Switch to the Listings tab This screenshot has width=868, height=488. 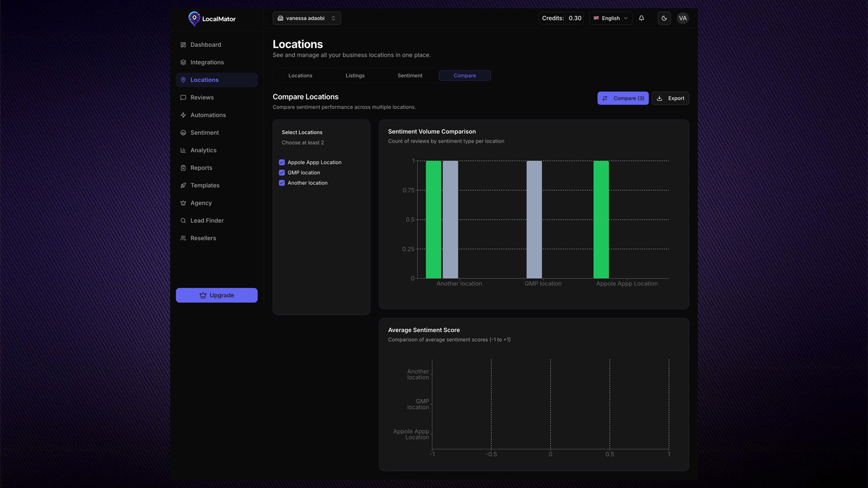pyautogui.click(x=355, y=76)
